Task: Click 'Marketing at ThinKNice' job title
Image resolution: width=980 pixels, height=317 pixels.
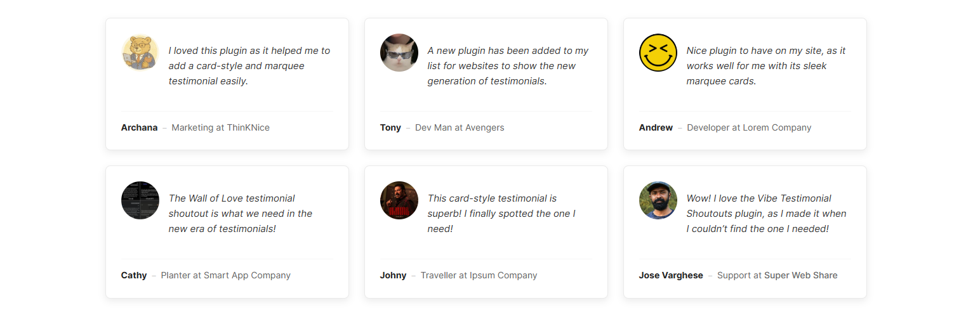Action: click(x=220, y=127)
